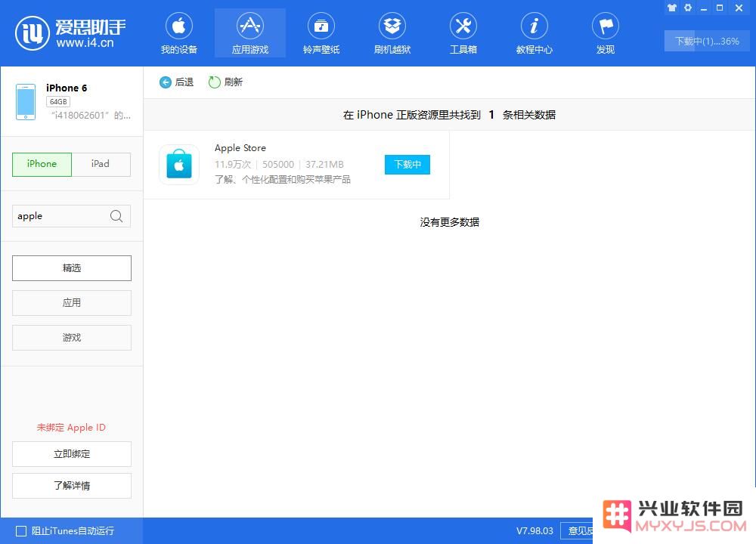Image resolution: width=756 pixels, height=544 pixels.
Task: Open 发现 discover section
Action: click(x=605, y=32)
